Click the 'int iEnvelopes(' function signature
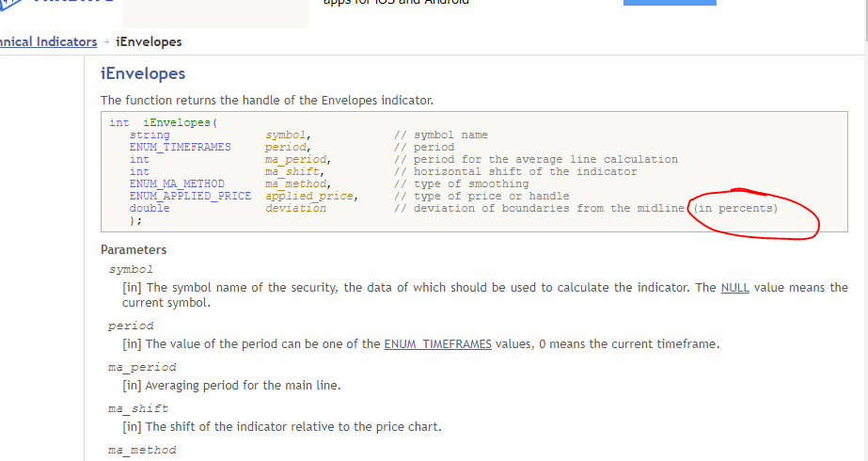Image resolution: width=868 pixels, height=461 pixels. (x=164, y=122)
